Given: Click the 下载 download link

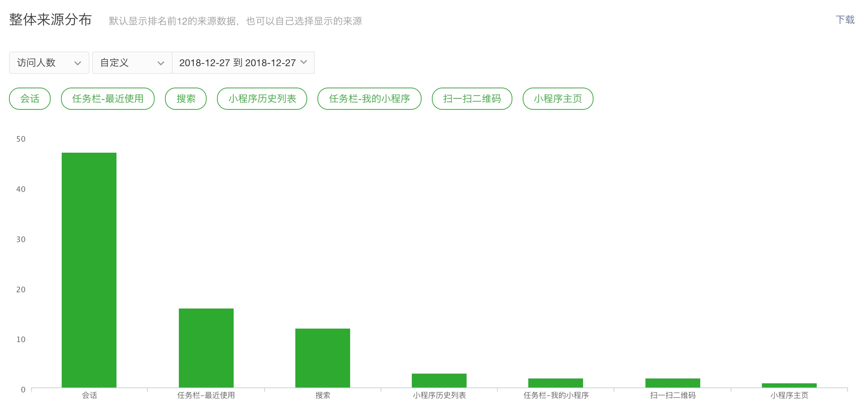Looking at the screenshot, I should point(845,20).
